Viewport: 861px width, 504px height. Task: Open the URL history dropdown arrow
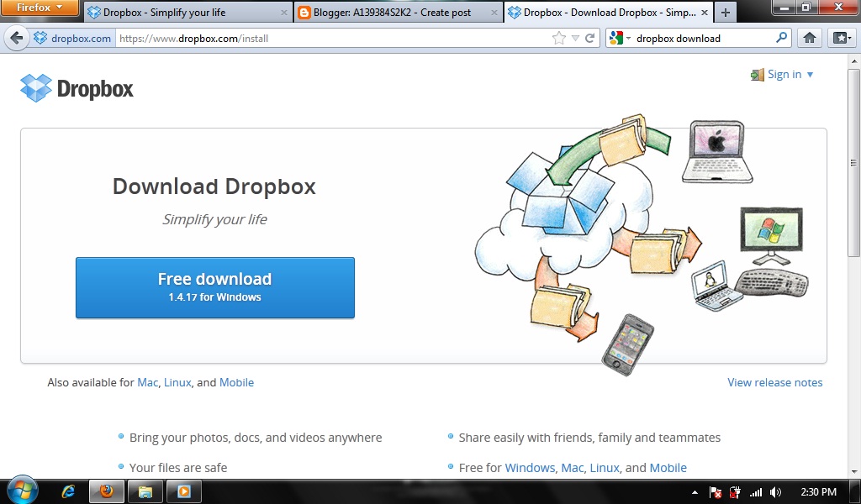(575, 39)
